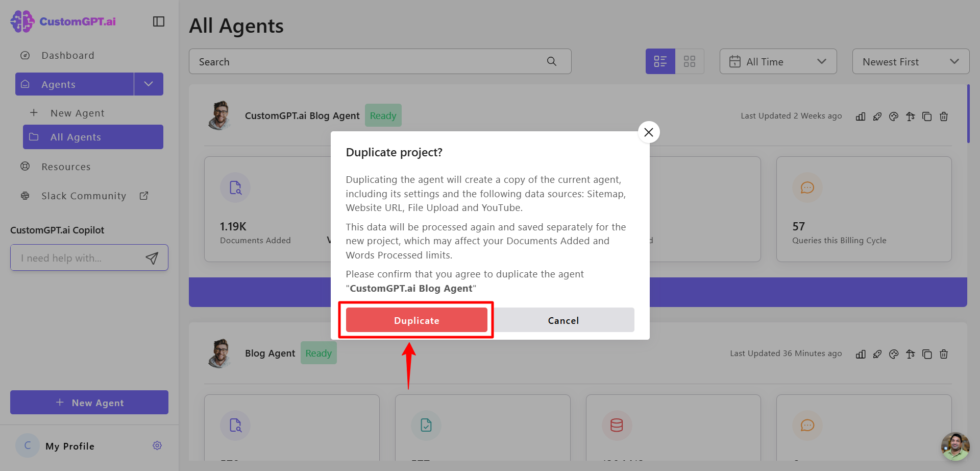Click the search magnifier icon
980x471 pixels.
pyautogui.click(x=552, y=61)
